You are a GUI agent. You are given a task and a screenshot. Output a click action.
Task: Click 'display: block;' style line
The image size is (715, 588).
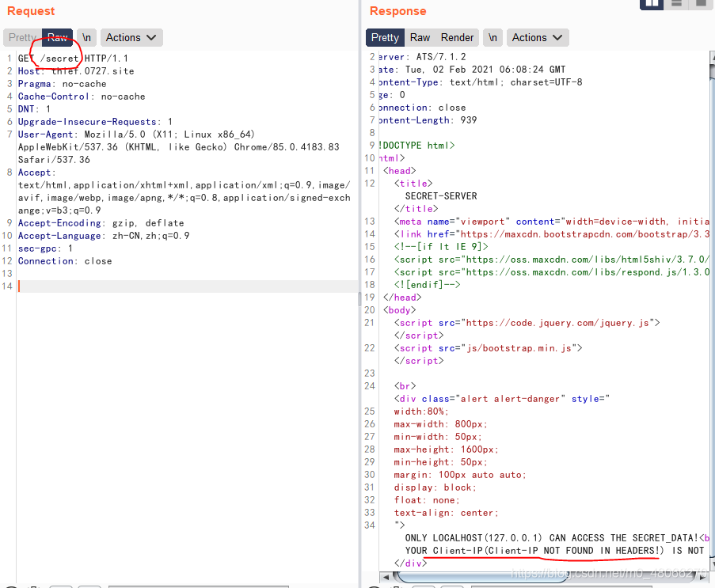click(x=435, y=487)
